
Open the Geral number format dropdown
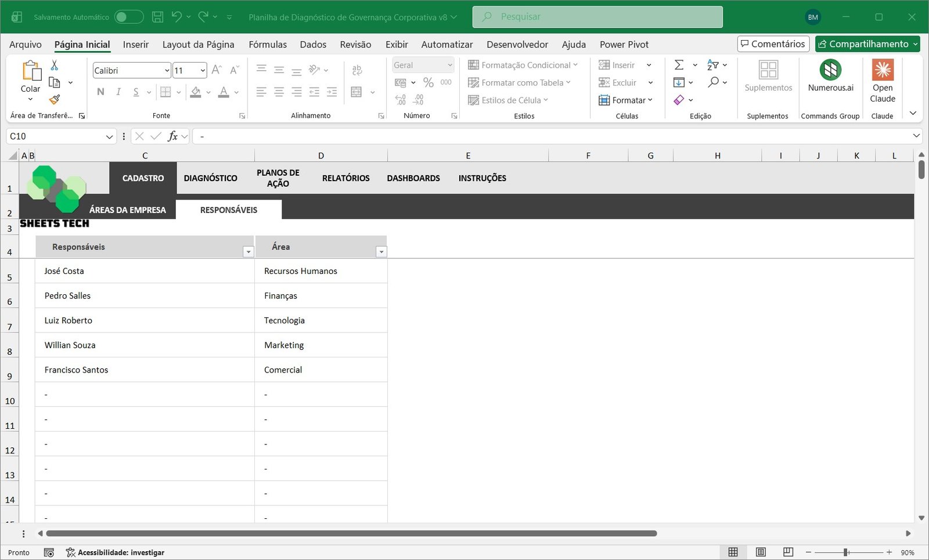(x=449, y=65)
